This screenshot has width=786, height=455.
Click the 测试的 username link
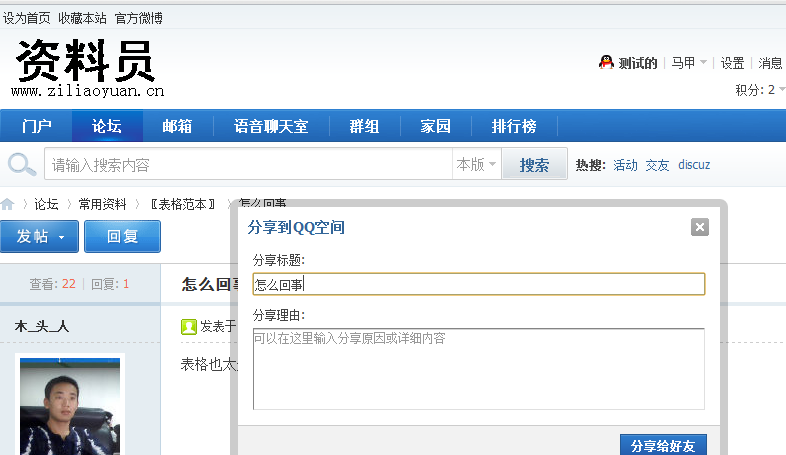click(x=638, y=63)
